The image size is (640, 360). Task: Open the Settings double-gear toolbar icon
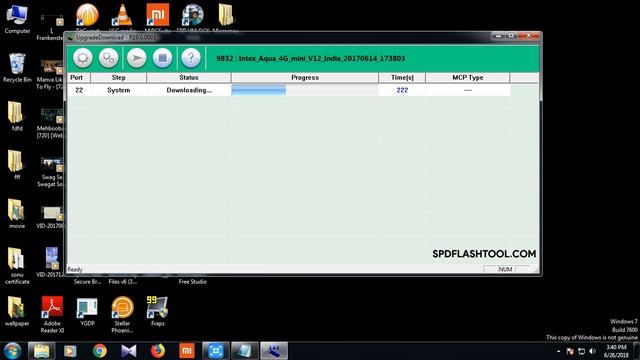tap(109, 58)
